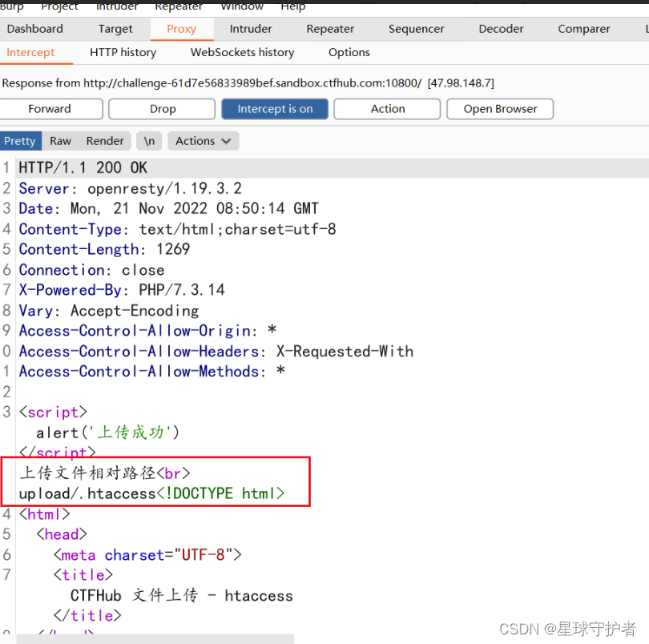Open the Intruder tab

(x=251, y=29)
